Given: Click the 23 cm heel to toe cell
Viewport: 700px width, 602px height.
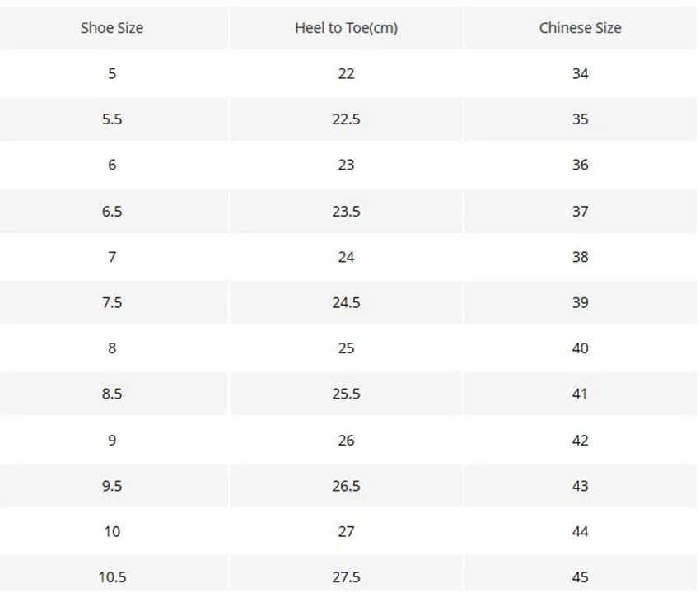Looking at the screenshot, I should (x=346, y=165).
